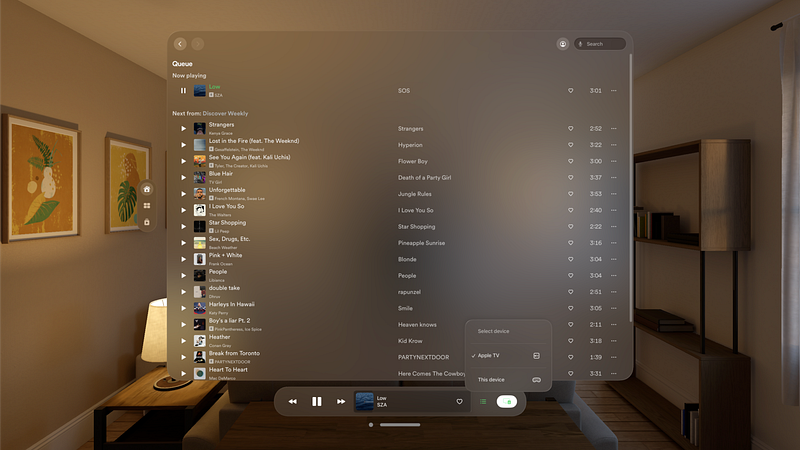This screenshot has height=450, width=800.
Task: Like the Flower Boy album row track
Action: (570, 161)
